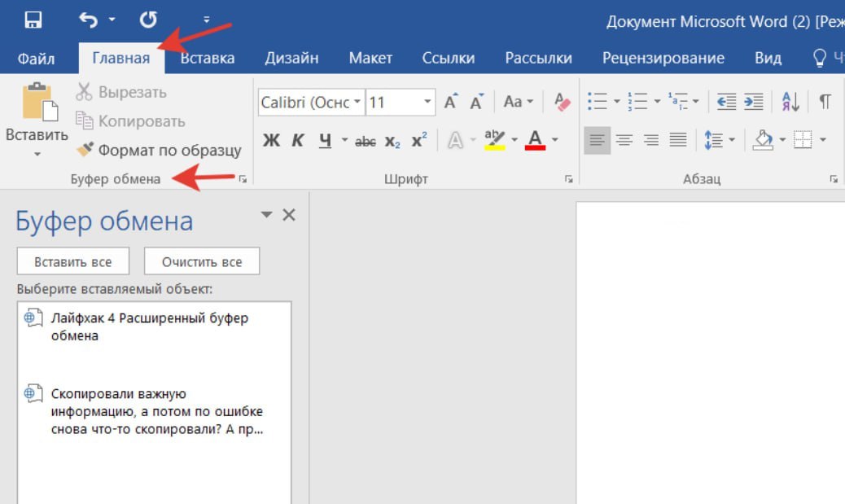This screenshot has height=504, width=845.
Task: Click the Redo/Repeat circular arrow icon
Action: pos(148,20)
